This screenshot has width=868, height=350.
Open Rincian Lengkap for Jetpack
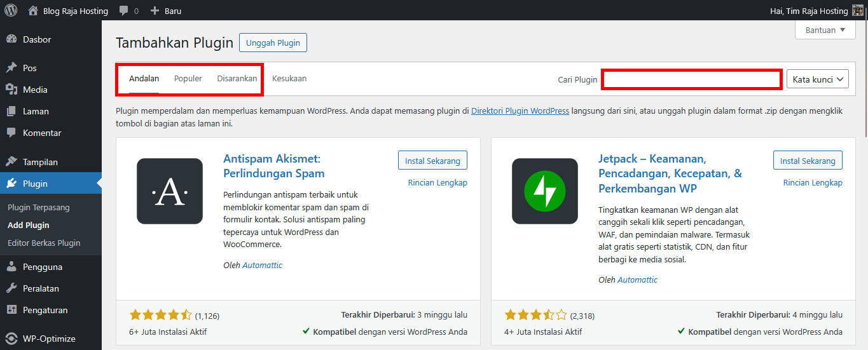pos(813,183)
